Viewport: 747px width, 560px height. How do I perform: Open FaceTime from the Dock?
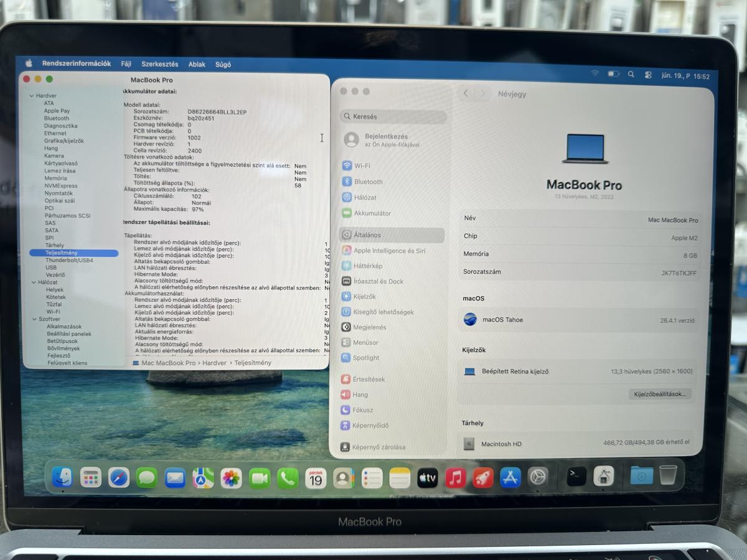pyautogui.click(x=260, y=478)
